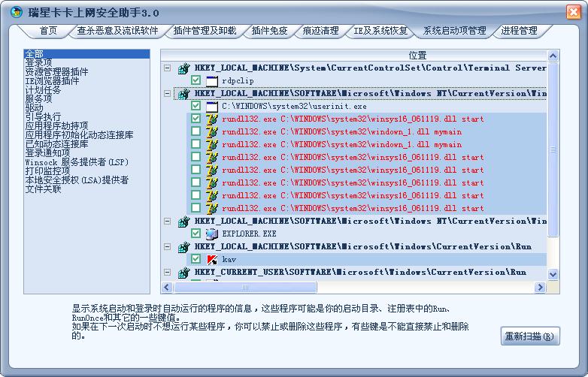This screenshot has height=377, width=588.
Task: Click the registry icon of the Terminal Server key
Action: [x=183, y=68]
